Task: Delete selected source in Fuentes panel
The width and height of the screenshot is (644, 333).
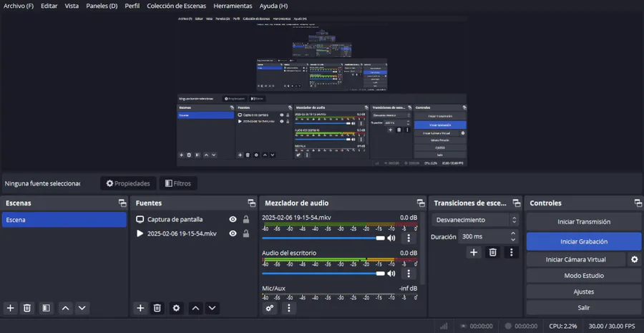Action: (157, 308)
